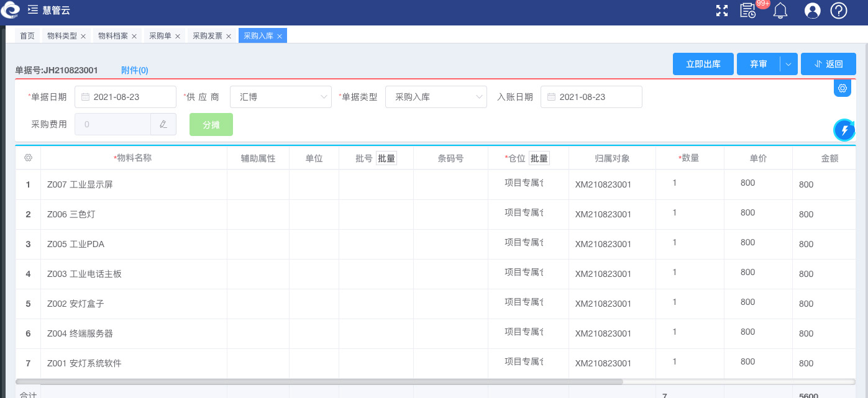
Task: Open the 单据类型 dropdown showing 采购入库
Action: pyautogui.click(x=436, y=97)
